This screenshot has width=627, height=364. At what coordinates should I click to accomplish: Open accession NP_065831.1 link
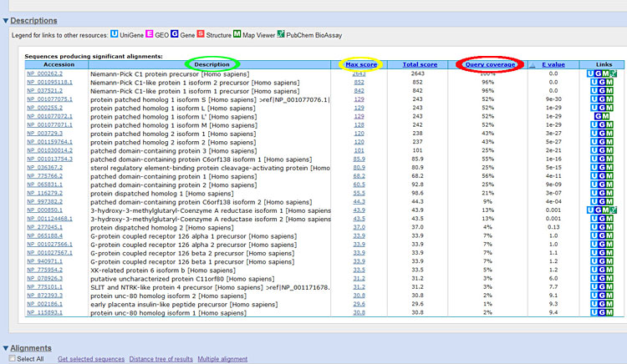tap(45, 185)
